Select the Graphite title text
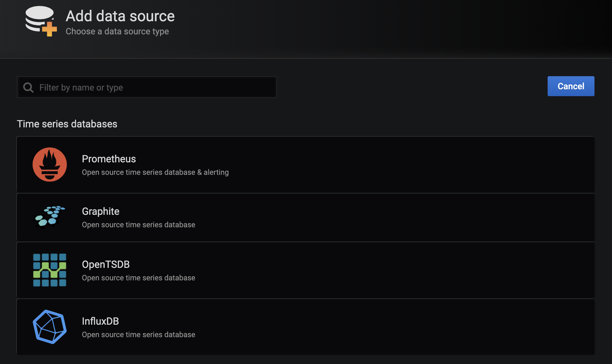The width and height of the screenshot is (612, 364). 101,211
